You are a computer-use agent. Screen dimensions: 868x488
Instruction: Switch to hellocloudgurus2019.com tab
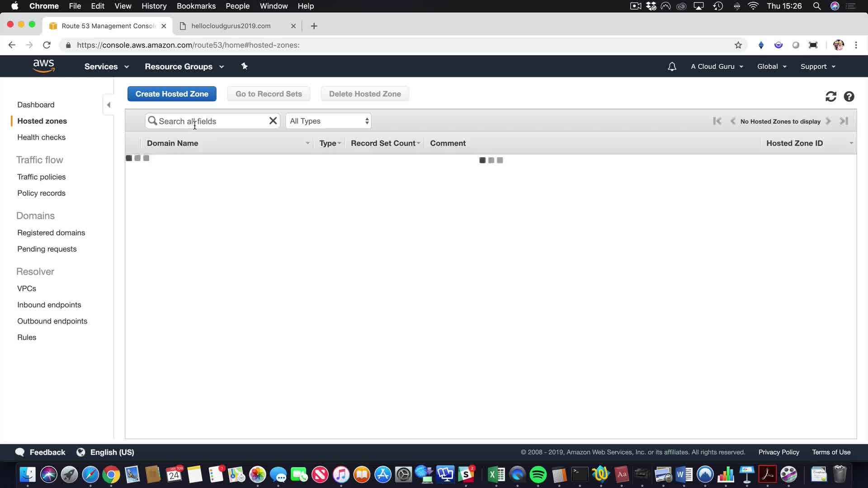231,26
